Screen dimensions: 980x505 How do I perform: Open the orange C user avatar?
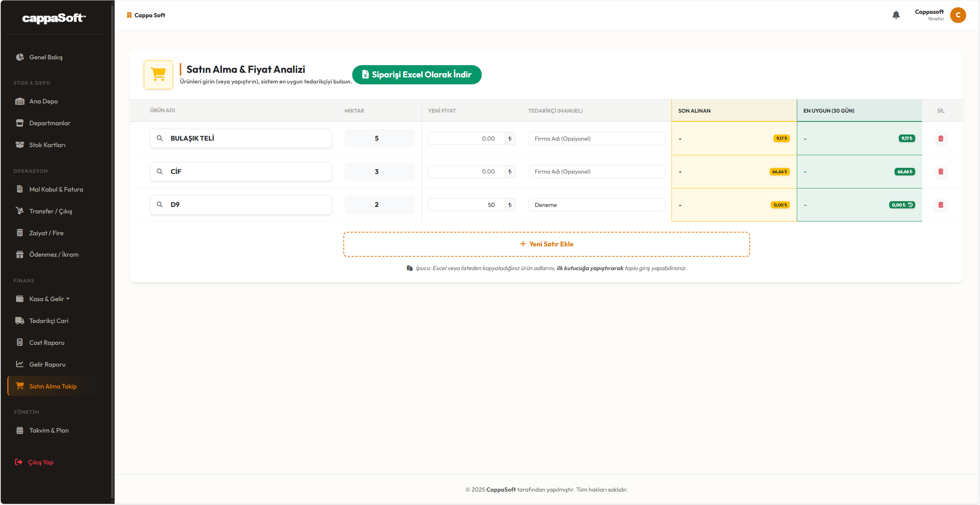[957, 15]
